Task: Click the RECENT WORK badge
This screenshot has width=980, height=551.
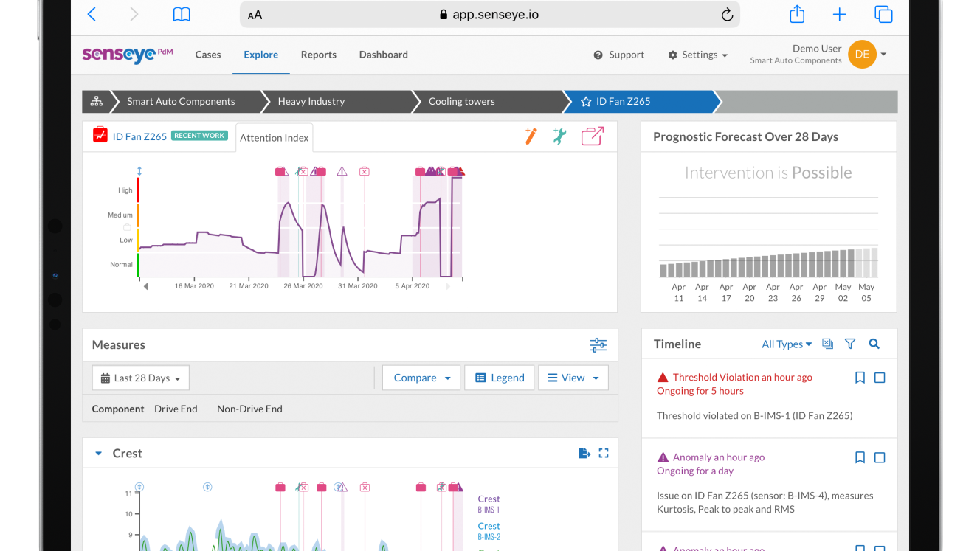Action: [x=199, y=136]
